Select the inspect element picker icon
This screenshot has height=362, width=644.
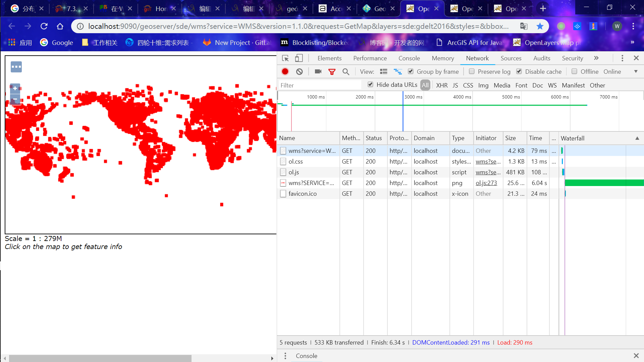[x=285, y=58]
